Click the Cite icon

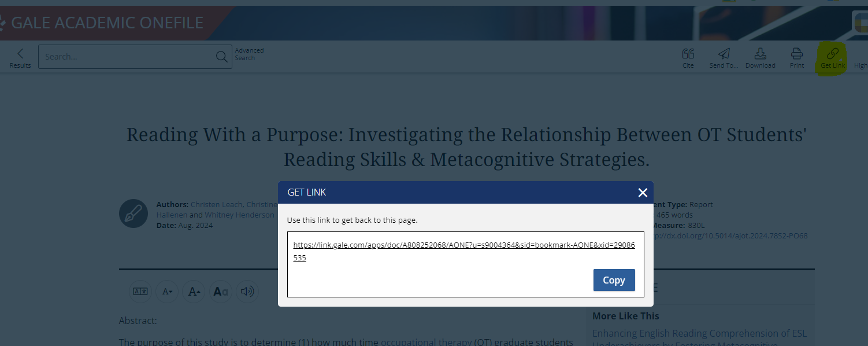tap(688, 57)
